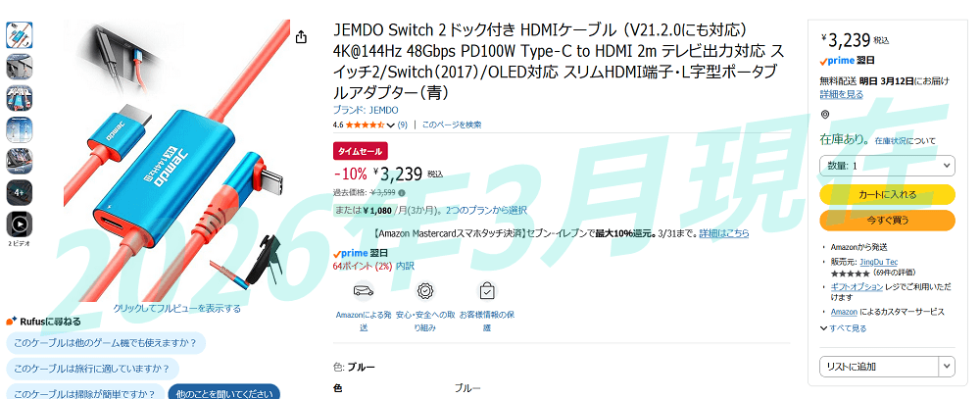Click the customer information protection icon
Screen dimensions: 980x399
click(487, 291)
